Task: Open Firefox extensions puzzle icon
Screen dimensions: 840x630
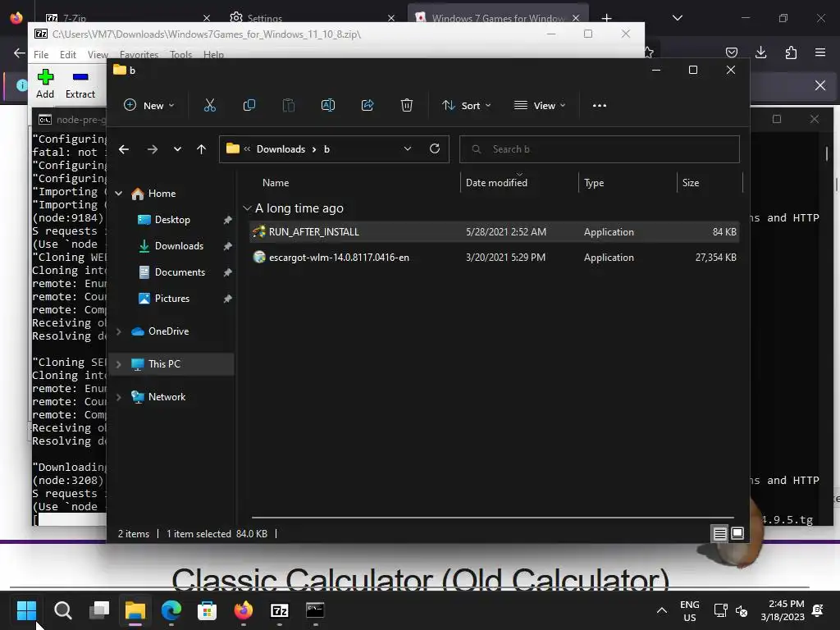Action: pyautogui.click(x=791, y=52)
